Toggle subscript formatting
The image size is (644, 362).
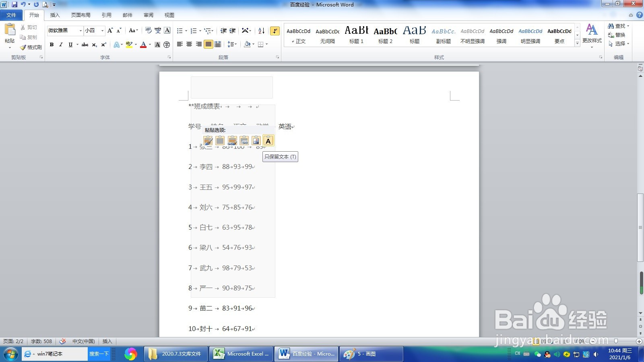point(95,45)
